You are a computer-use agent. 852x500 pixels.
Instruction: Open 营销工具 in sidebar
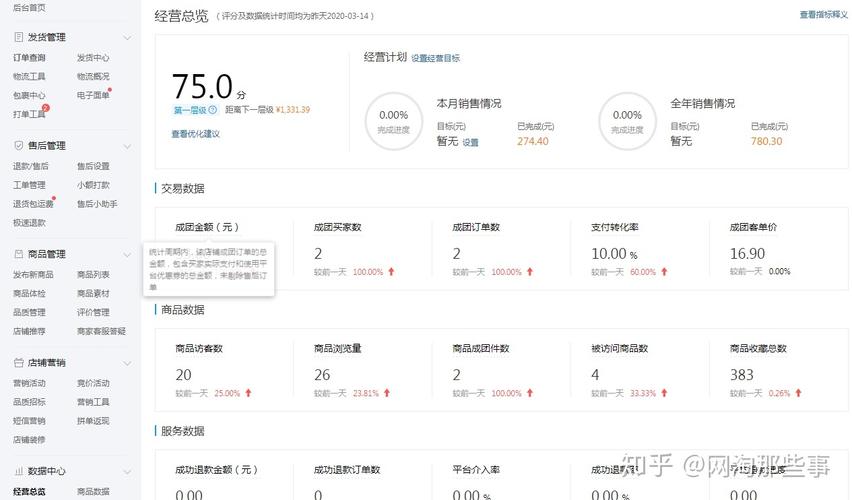tap(93, 402)
